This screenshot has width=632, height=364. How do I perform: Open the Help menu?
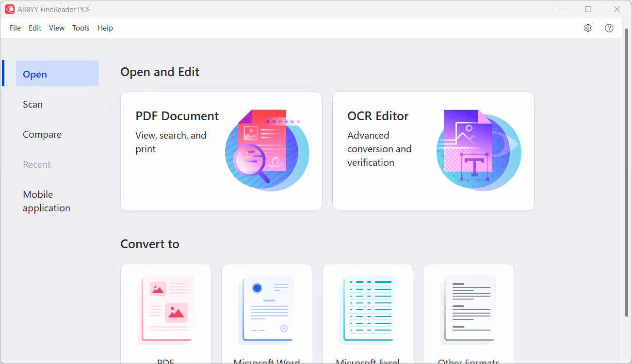coord(105,28)
